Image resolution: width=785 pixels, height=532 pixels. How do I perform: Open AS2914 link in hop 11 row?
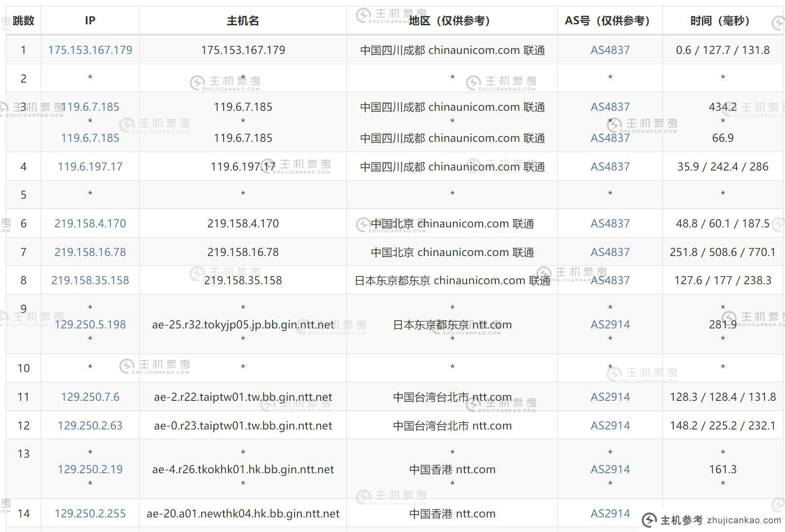coord(610,397)
